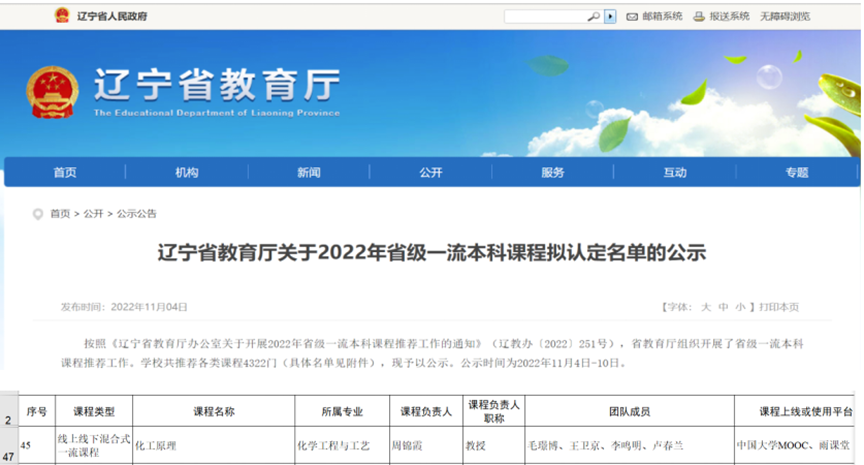
Task: Select the 新闻 navigation menu
Action: pos(309,172)
